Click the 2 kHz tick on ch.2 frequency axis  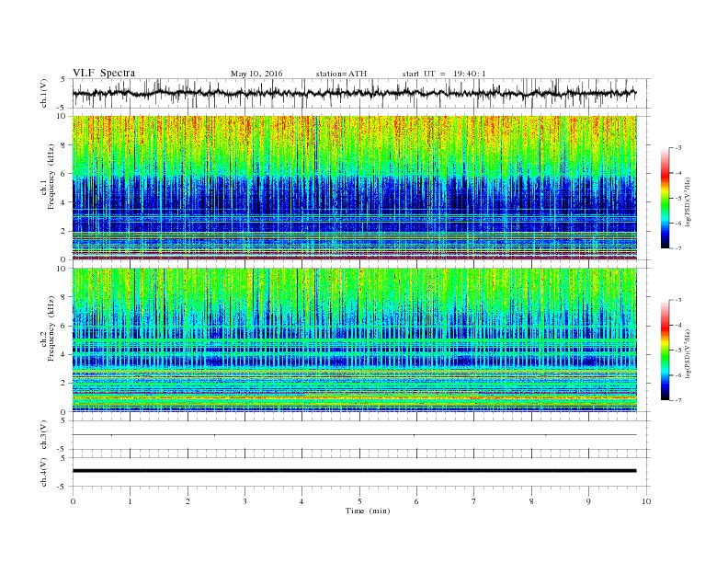[x=64, y=383]
